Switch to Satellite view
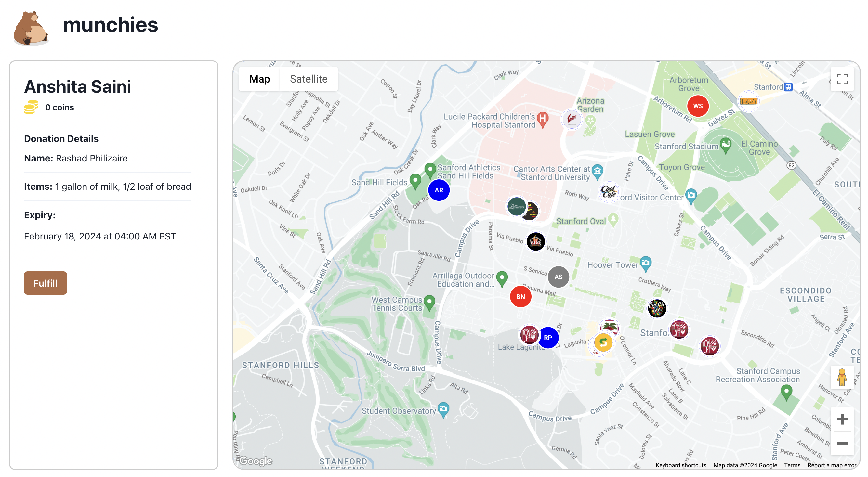868x477 pixels. [308, 79]
